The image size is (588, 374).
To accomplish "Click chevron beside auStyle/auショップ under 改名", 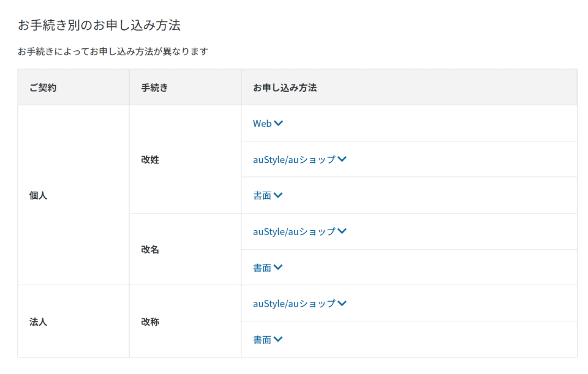I will point(342,231).
